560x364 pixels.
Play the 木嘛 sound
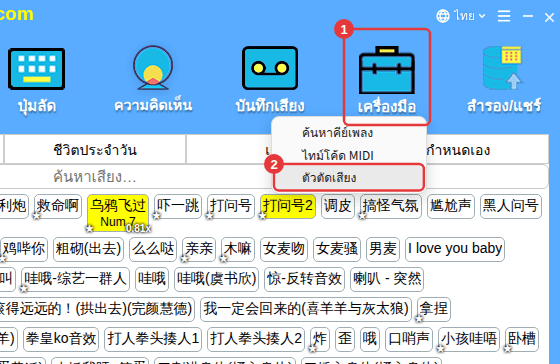238,249
